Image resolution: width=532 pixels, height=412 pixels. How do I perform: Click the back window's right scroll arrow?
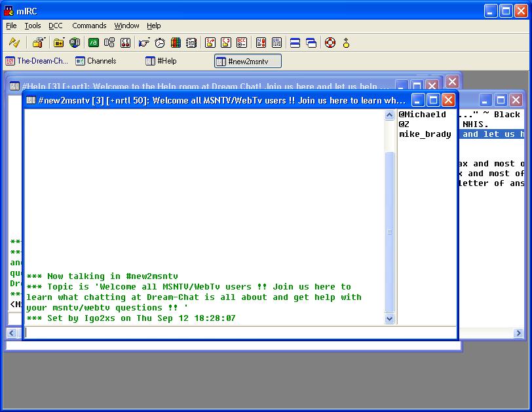tap(518, 333)
